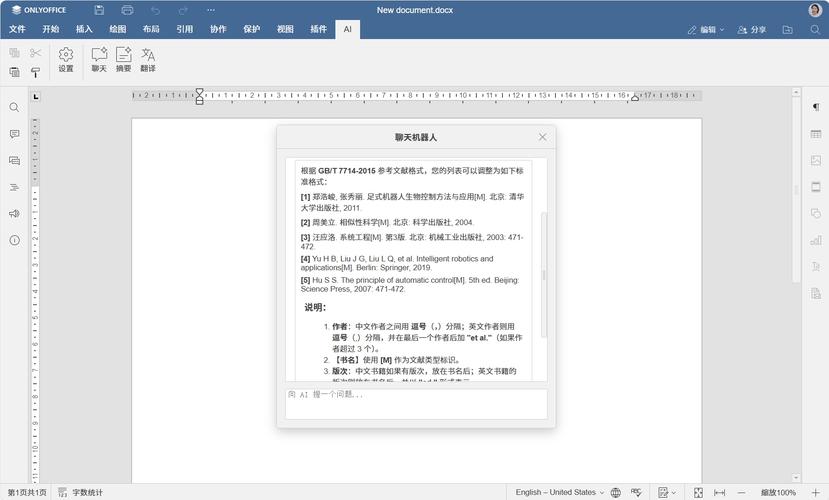Image resolution: width=829 pixels, height=500 pixels.
Task: Click the set document language globe icon
Action: click(x=615, y=492)
